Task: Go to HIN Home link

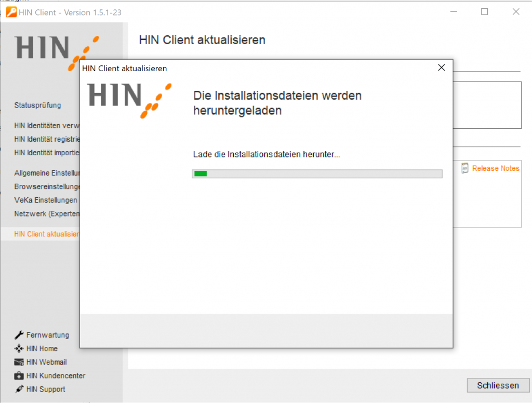Action: [x=42, y=348]
